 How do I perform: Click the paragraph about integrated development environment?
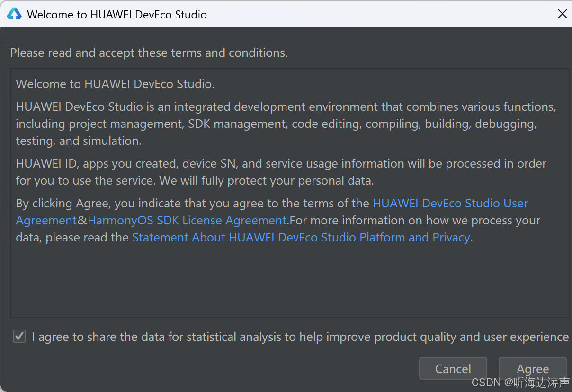click(x=286, y=124)
